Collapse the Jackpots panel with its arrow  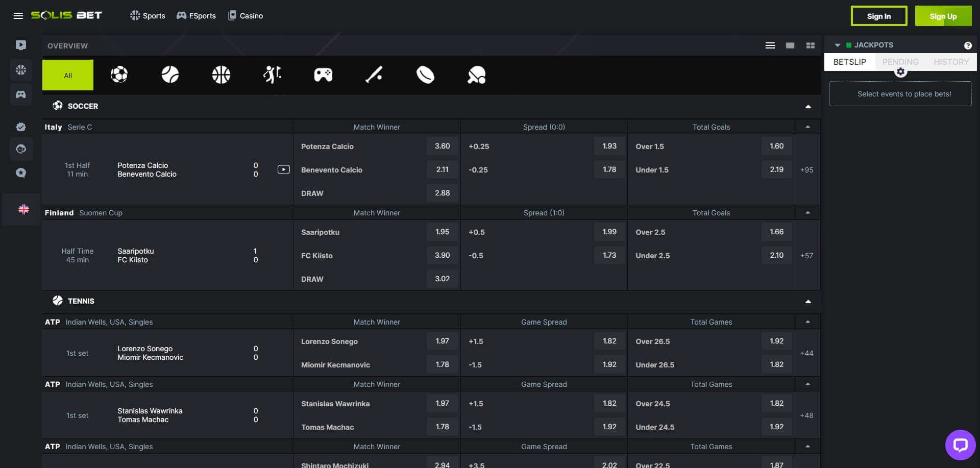(838, 45)
